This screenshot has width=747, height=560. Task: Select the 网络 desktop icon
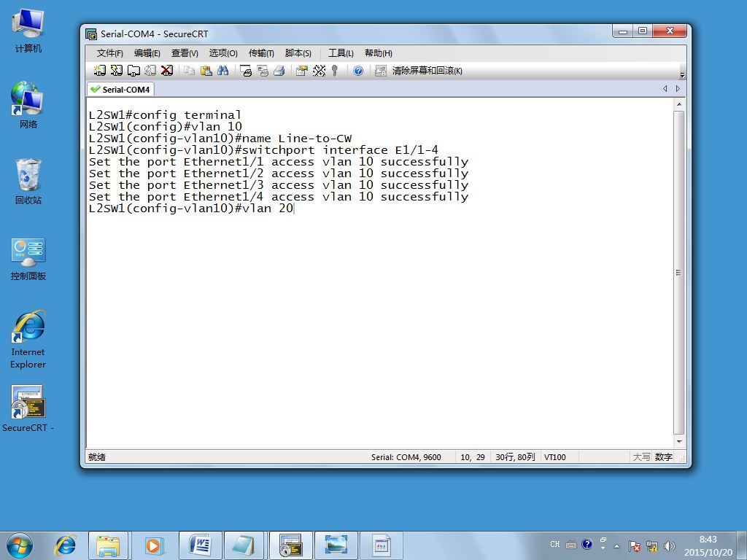28,105
